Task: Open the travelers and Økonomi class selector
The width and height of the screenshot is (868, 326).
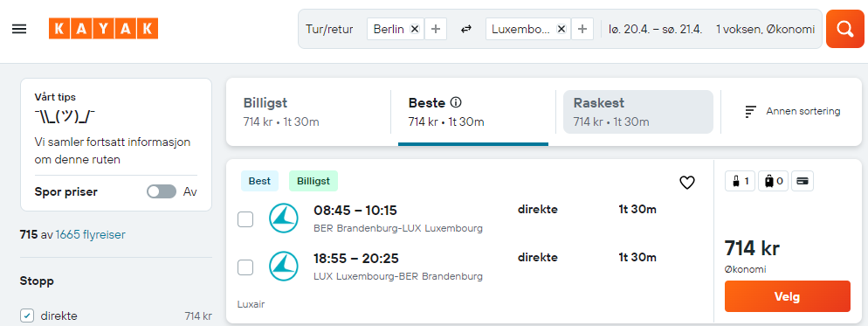Action: [765, 29]
